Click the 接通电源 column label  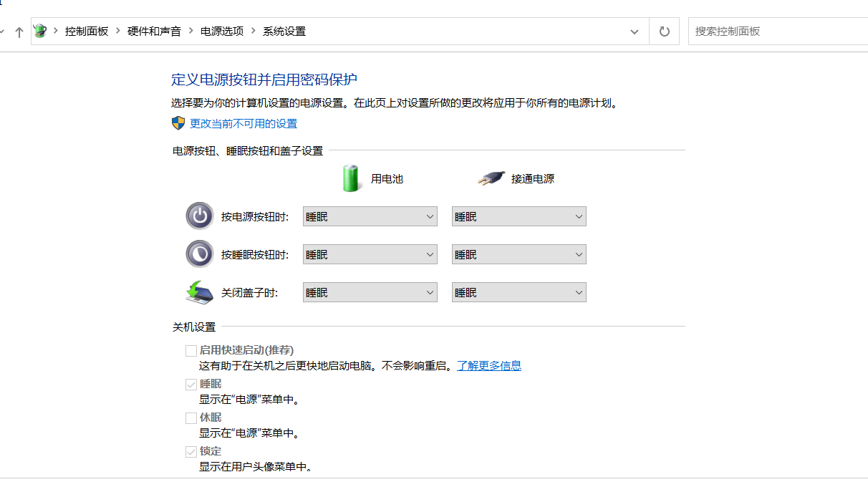(533, 179)
